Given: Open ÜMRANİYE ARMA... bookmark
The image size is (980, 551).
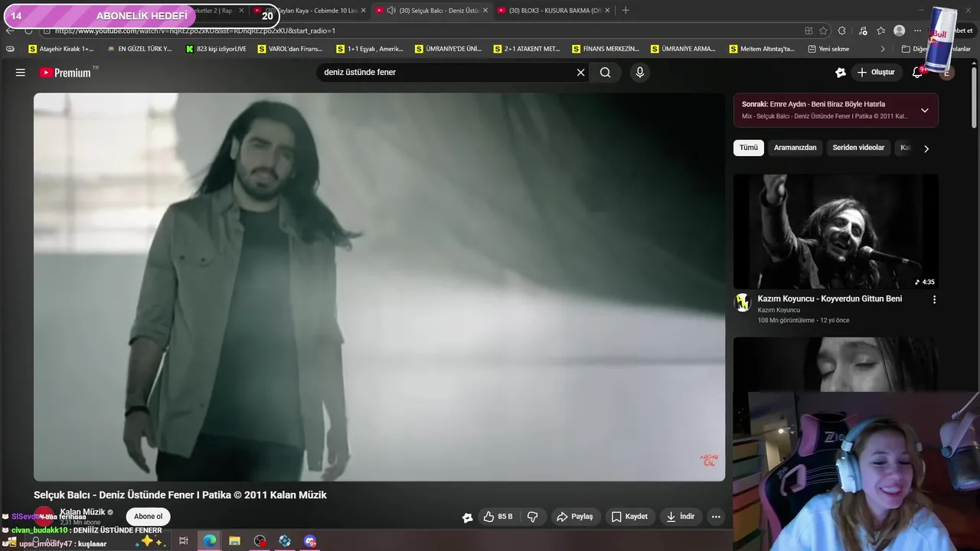Looking at the screenshot, I should click(x=684, y=49).
